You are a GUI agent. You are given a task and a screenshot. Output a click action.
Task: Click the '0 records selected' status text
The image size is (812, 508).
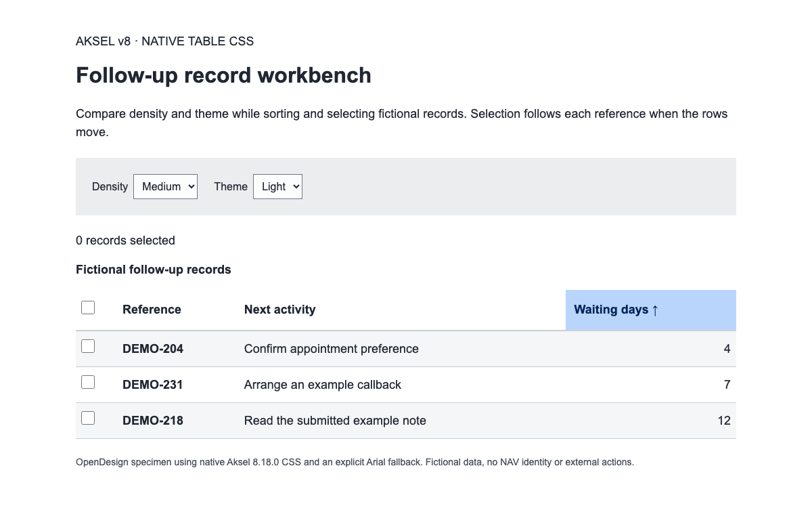(x=125, y=240)
